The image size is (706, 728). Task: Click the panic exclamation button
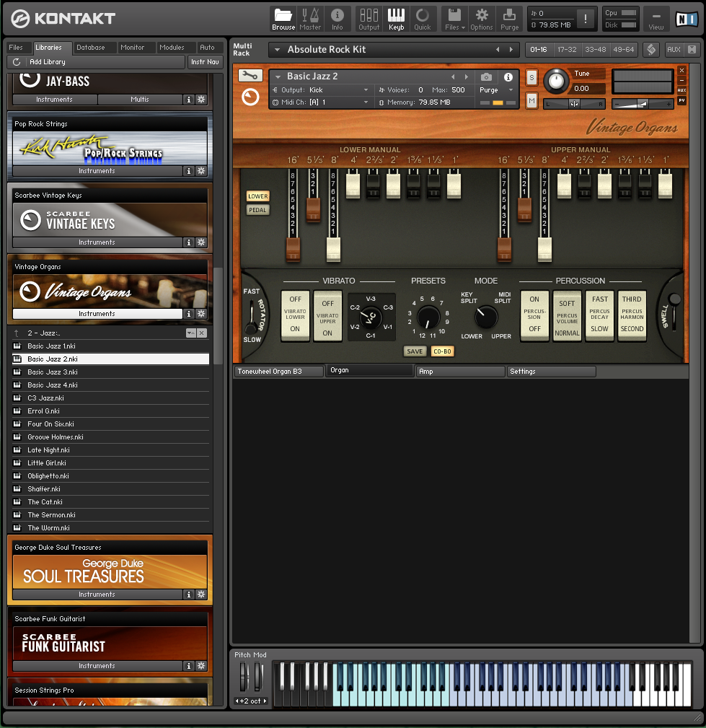[x=586, y=19]
